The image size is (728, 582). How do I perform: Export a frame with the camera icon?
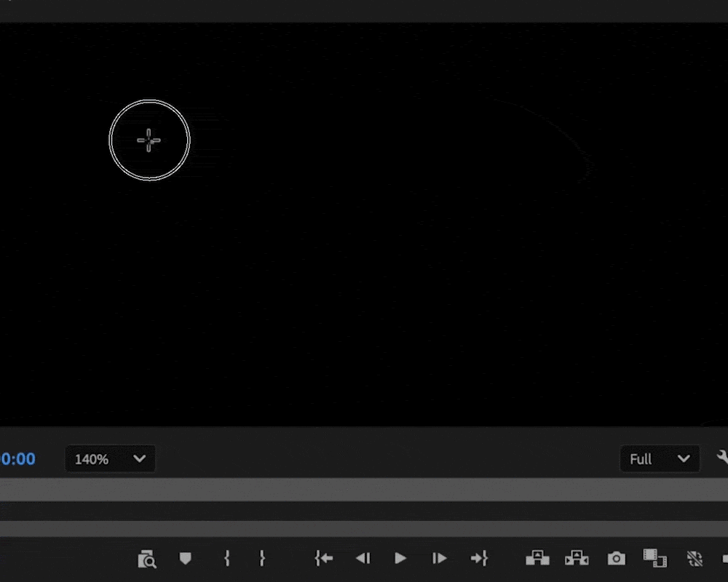click(x=616, y=558)
